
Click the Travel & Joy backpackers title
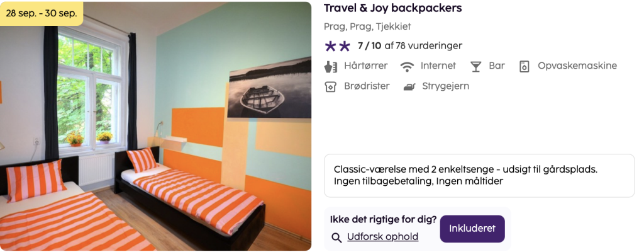pyautogui.click(x=392, y=8)
